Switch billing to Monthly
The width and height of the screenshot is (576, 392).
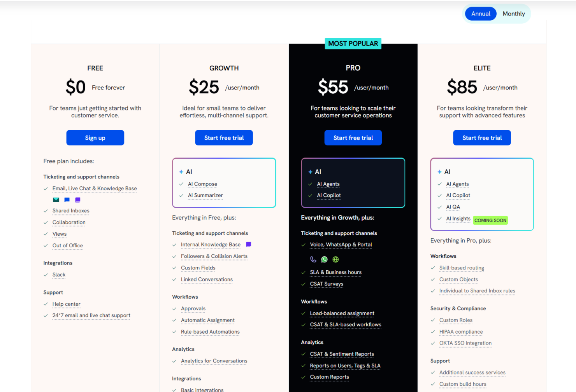[513, 13]
